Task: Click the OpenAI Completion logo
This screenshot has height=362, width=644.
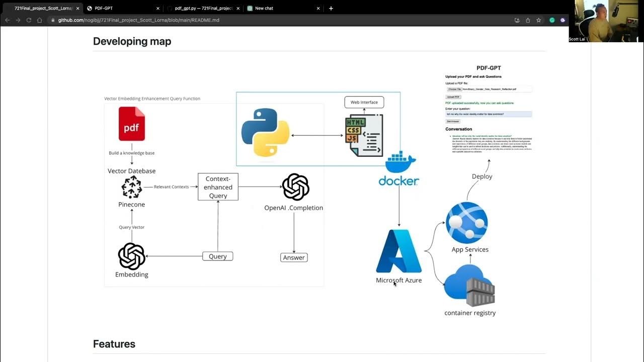Action: (296, 187)
